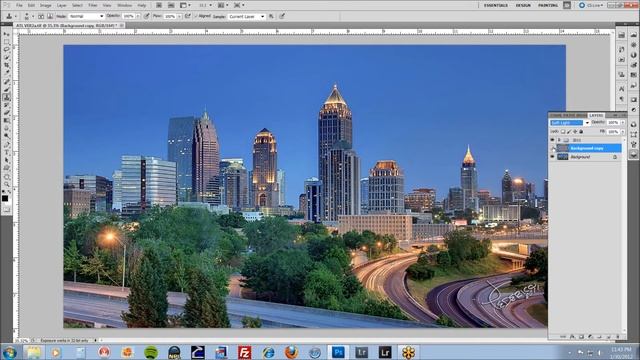This screenshot has width=640, height=360.
Task: Toggle visibility of the top layer group
Action: pos(553,140)
